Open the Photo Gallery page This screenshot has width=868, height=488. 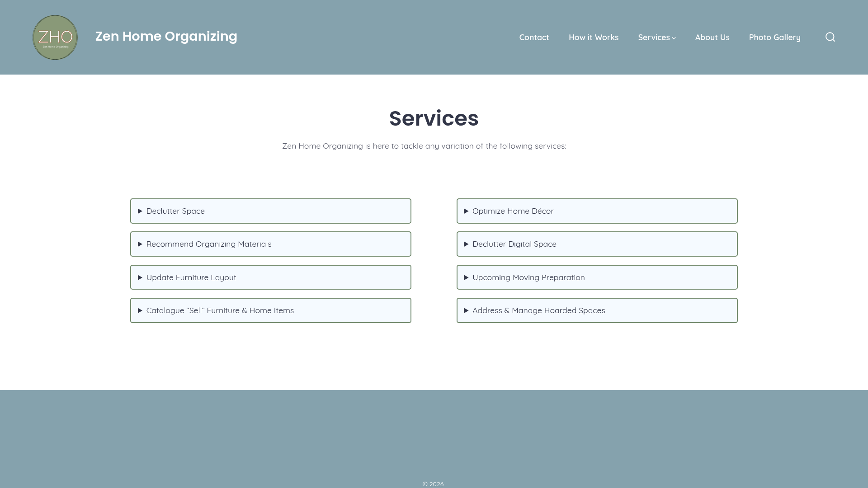tap(774, 38)
